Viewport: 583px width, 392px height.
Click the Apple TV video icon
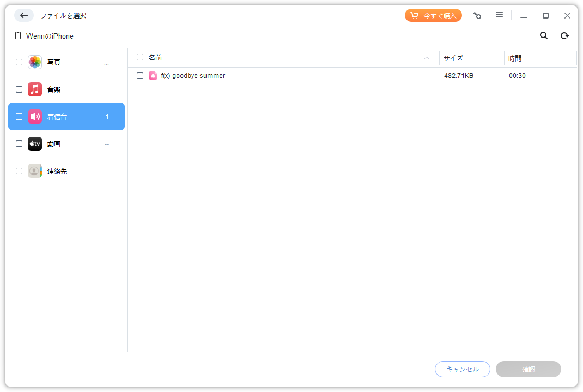pos(35,144)
